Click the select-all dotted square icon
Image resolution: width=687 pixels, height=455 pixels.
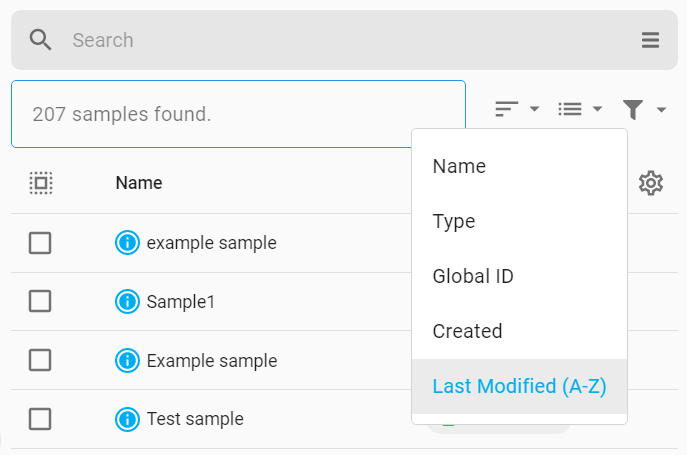point(41,183)
